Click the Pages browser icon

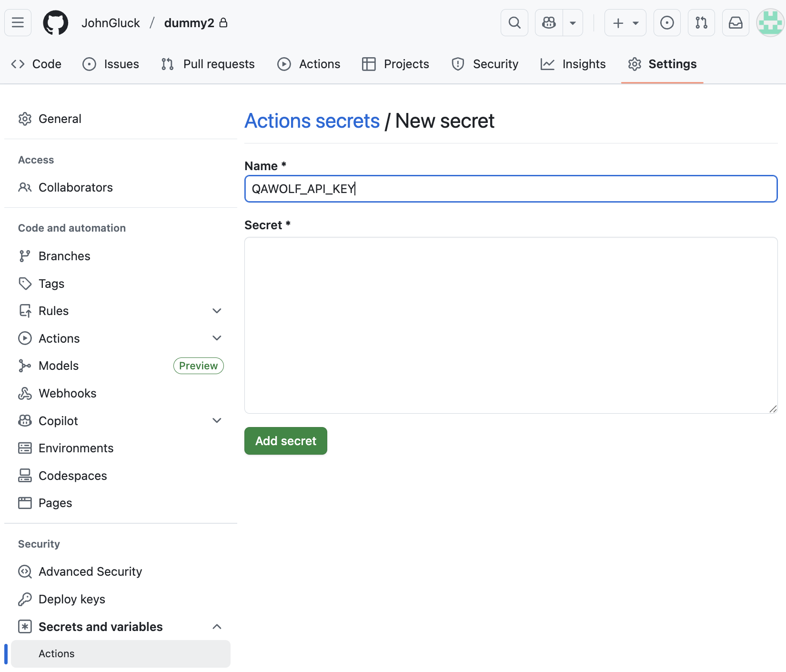tap(25, 503)
